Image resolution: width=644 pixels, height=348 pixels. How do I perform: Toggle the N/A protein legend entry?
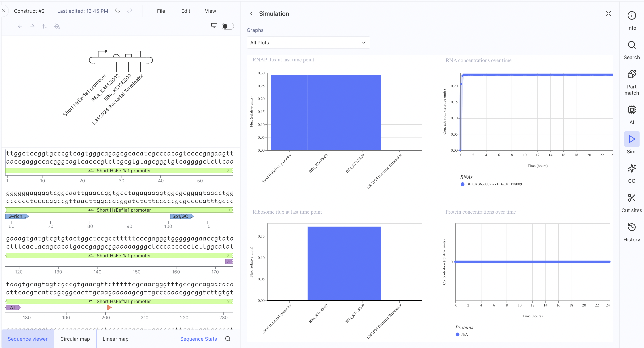pos(462,334)
